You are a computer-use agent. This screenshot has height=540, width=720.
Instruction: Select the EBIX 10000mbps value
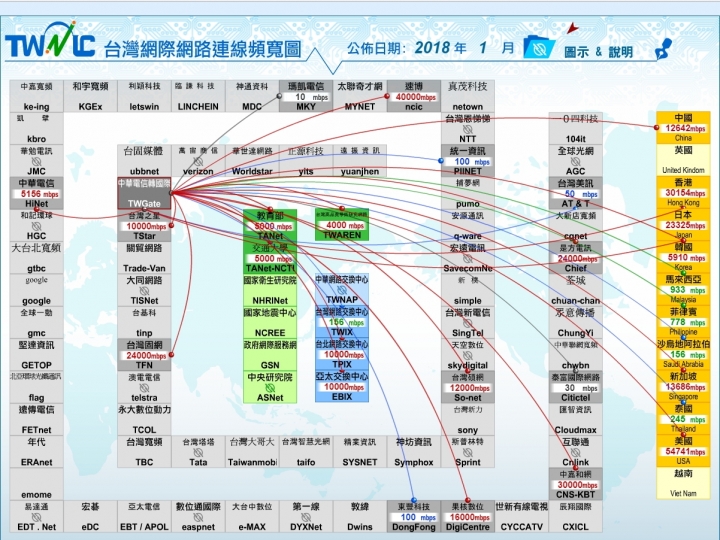pos(344,387)
